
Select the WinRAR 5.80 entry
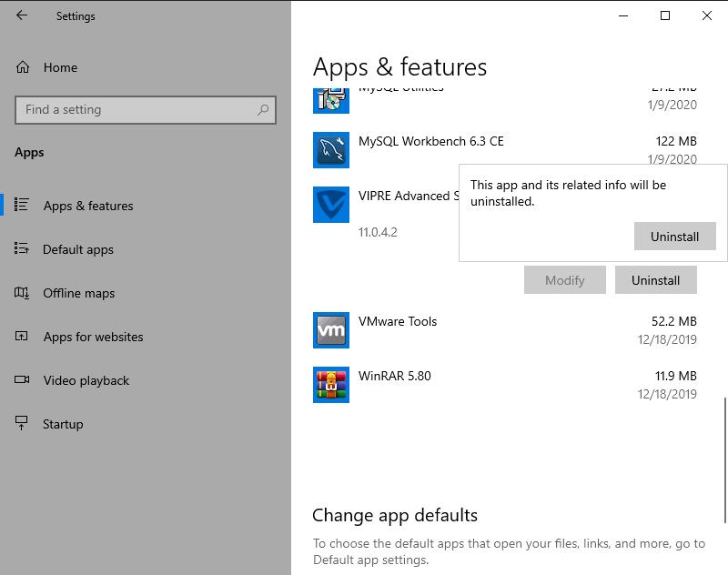[x=505, y=385]
